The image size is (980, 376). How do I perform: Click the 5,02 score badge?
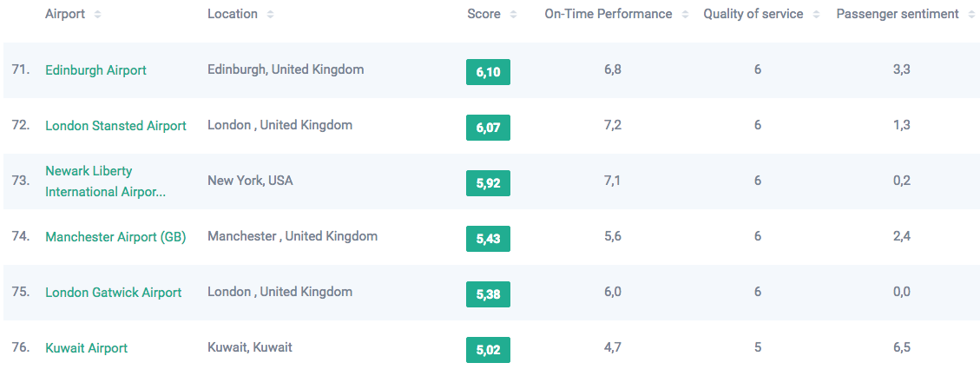tap(488, 350)
